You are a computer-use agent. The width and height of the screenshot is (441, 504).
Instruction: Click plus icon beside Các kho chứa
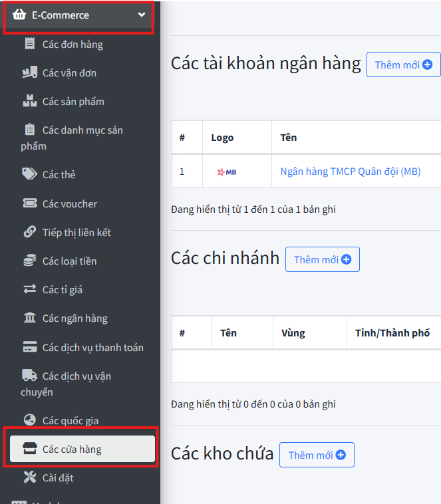tap(341, 455)
